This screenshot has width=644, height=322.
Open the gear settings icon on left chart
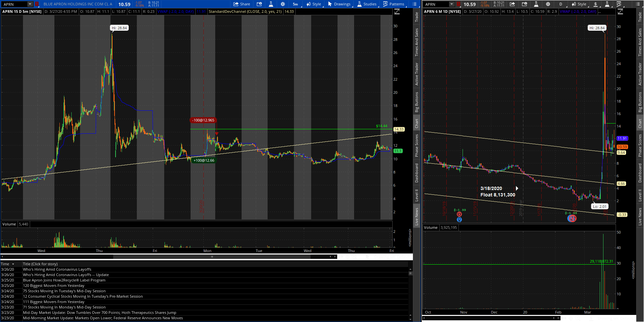[283, 4]
